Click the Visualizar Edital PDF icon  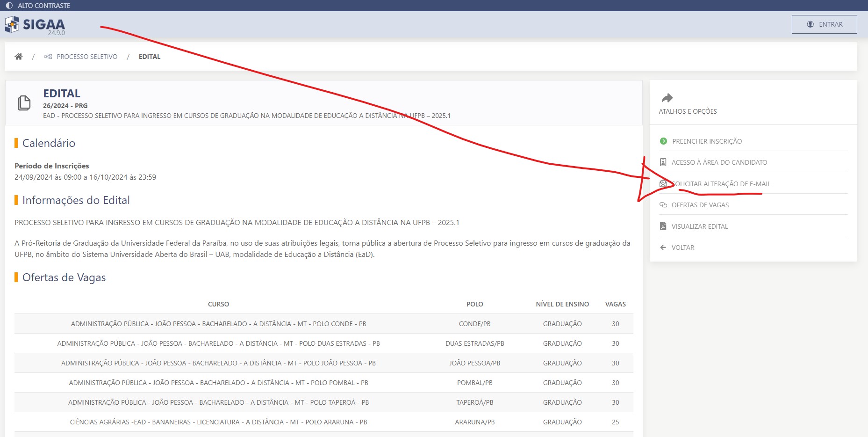[x=663, y=226]
